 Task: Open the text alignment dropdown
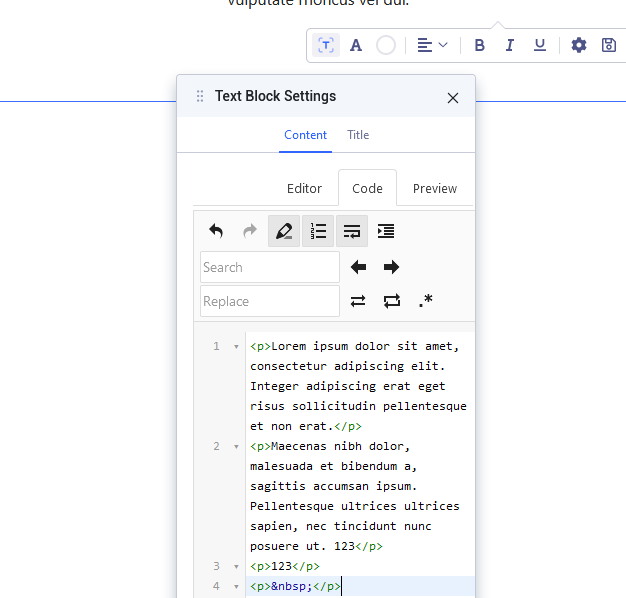pyautogui.click(x=432, y=45)
